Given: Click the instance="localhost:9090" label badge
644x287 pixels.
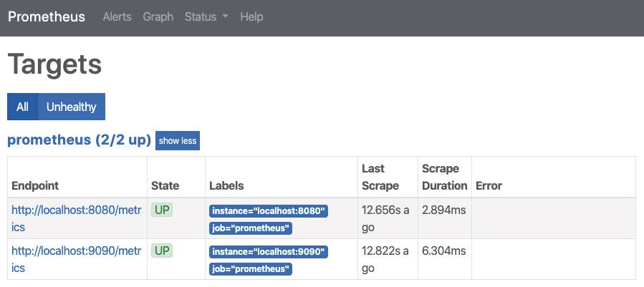Looking at the screenshot, I should (269, 252).
